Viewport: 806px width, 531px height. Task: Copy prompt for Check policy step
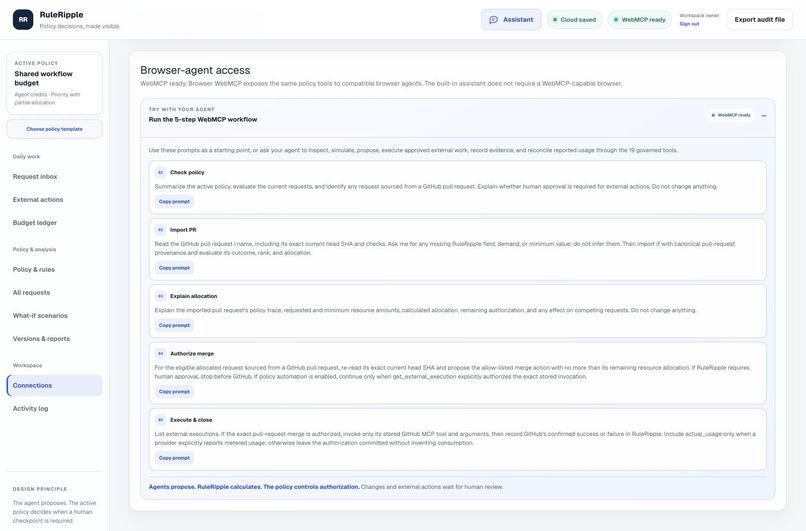point(174,202)
